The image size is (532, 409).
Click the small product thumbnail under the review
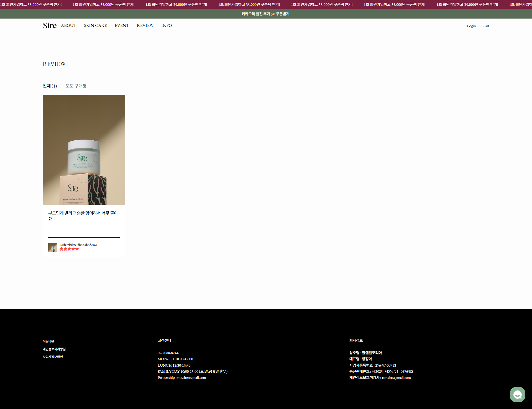coord(53,247)
